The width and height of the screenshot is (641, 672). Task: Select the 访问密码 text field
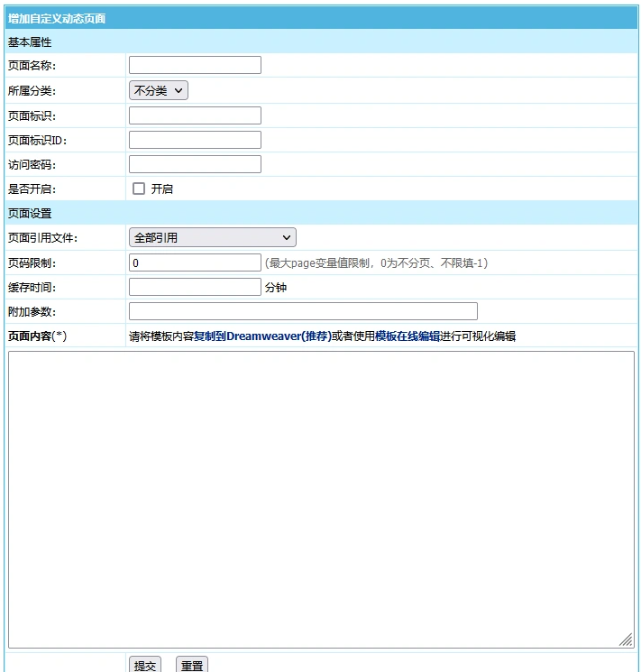pos(195,164)
